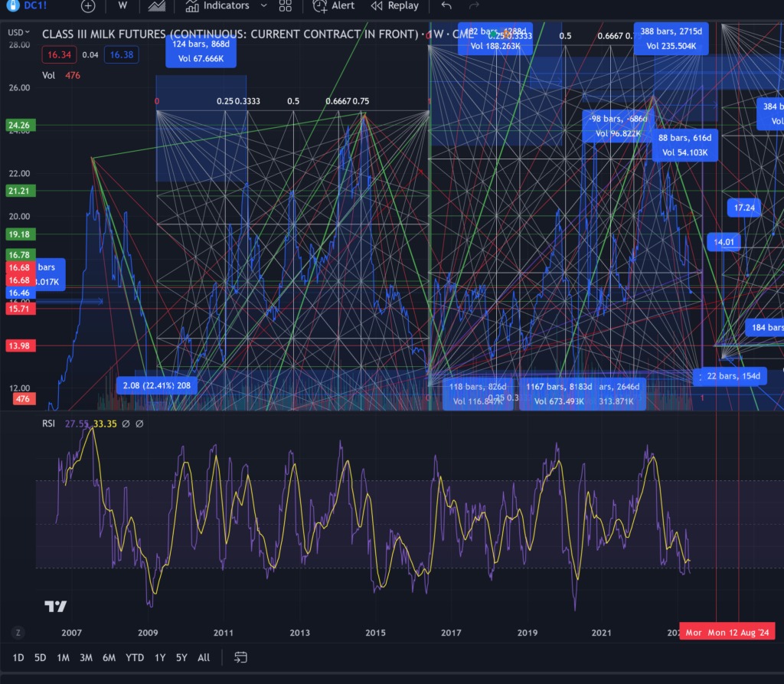Select the All time range
Viewport: 784px width, 684px height.
pos(204,657)
